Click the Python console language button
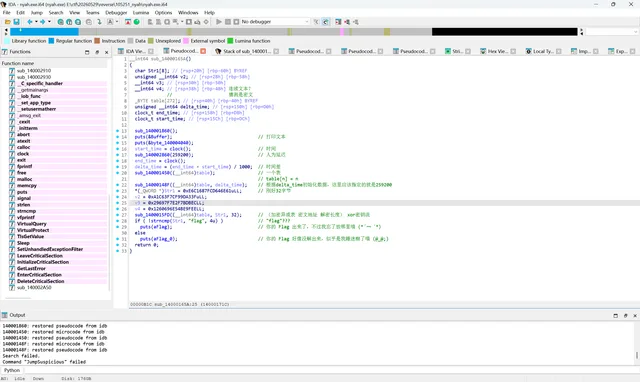 [12, 370]
